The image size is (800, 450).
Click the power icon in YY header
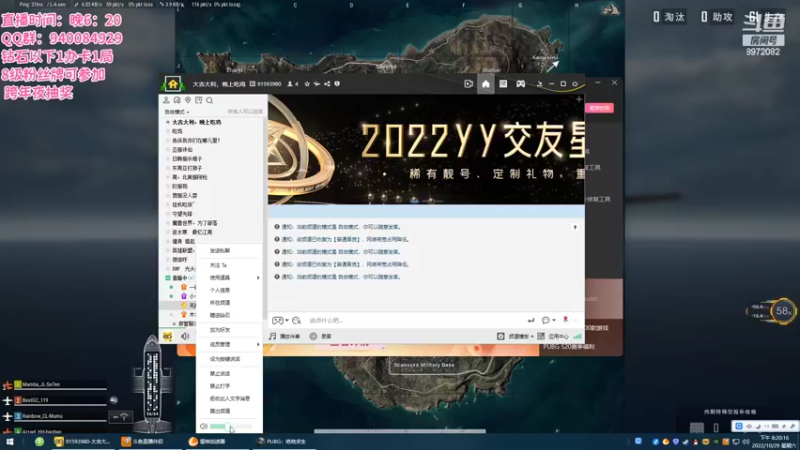coord(575,84)
